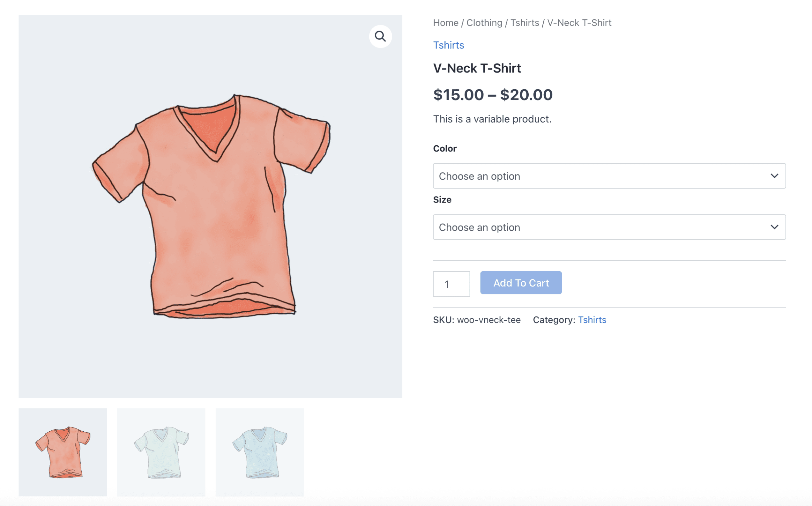Screen dimensions: 812x506
Task: Click the price range text
Action: tap(493, 95)
